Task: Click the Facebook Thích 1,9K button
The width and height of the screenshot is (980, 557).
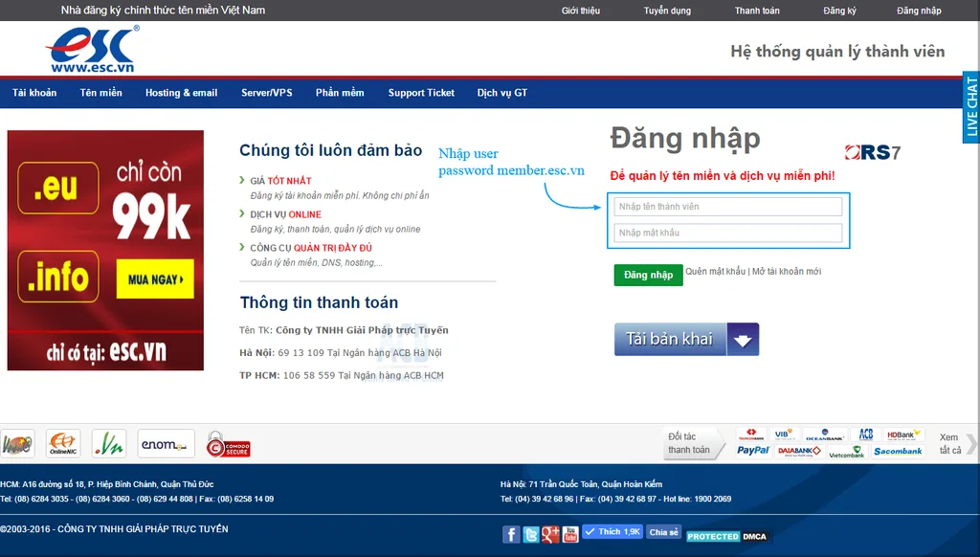Action: tap(612, 532)
